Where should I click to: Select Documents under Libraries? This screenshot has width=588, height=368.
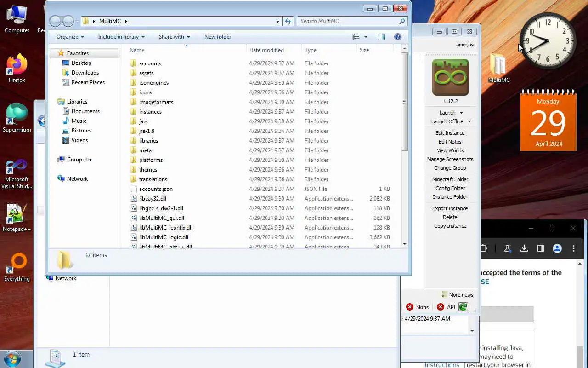coord(81,111)
